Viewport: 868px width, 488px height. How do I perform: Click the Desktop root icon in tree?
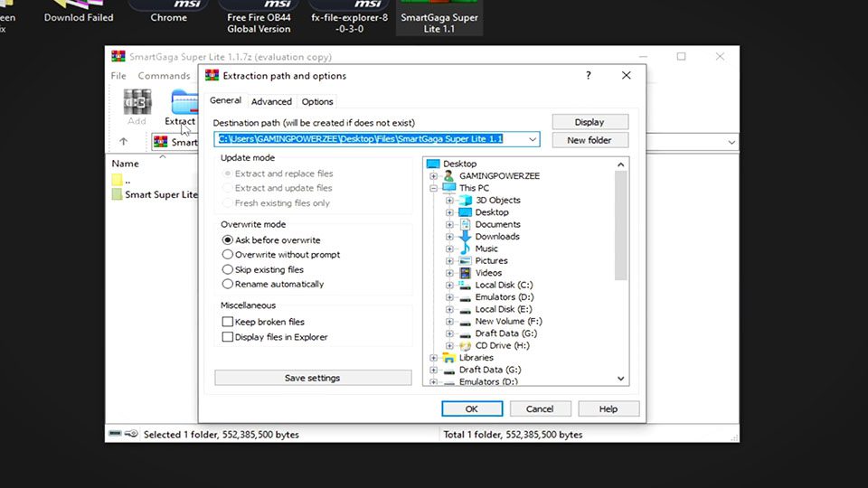coord(433,164)
